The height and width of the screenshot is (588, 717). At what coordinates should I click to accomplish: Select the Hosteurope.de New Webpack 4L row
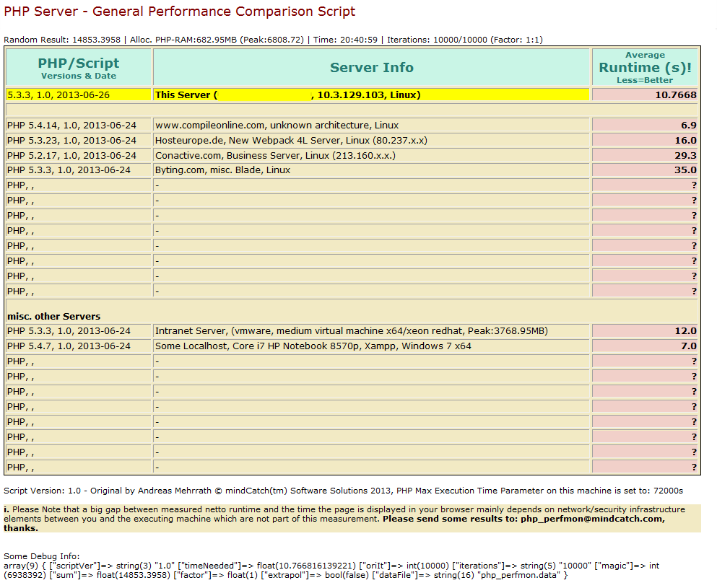pyautogui.click(x=289, y=140)
